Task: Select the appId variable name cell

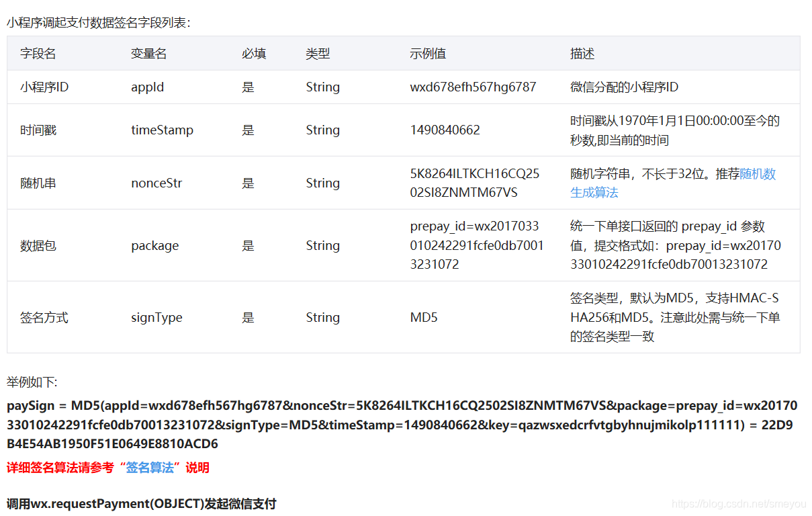Action: click(x=148, y=87)
